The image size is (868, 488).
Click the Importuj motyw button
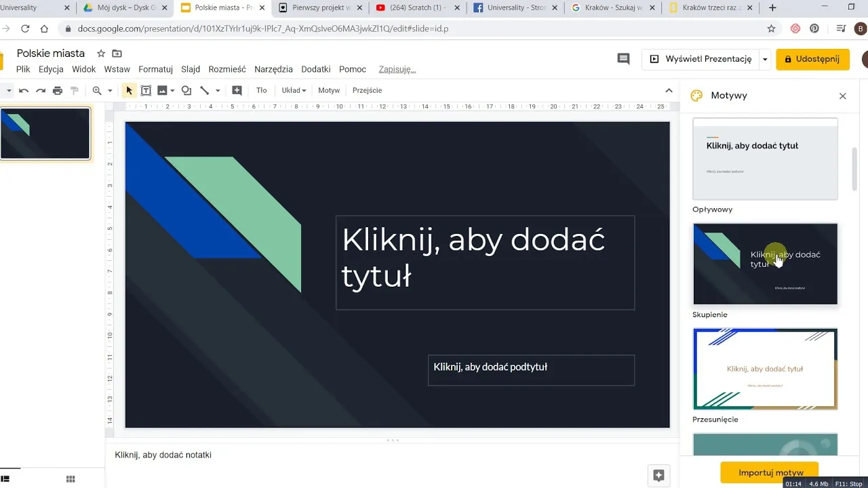[x=771, y=472]
